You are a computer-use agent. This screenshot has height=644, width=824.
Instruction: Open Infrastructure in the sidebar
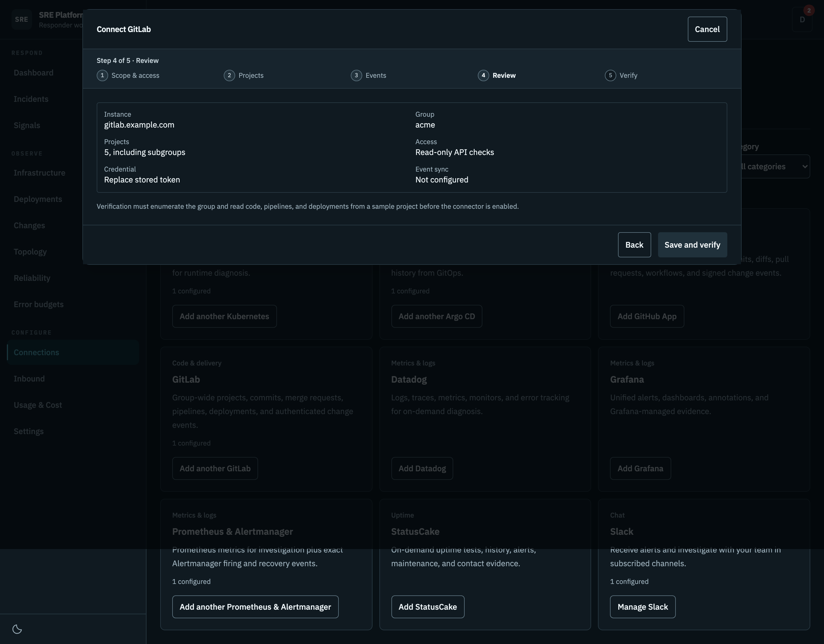coord(72,173)
